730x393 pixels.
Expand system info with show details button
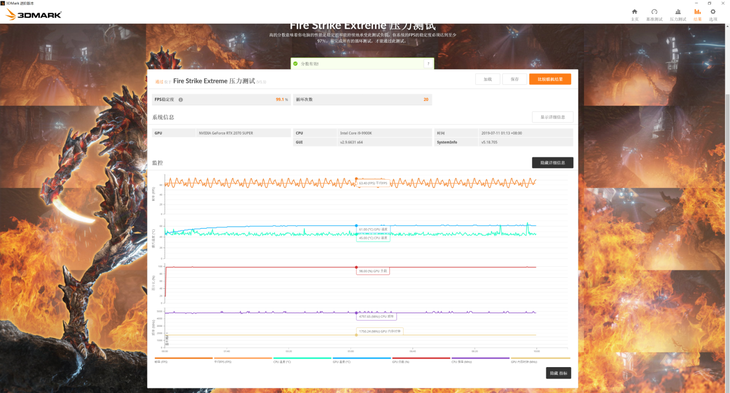(553, 117)
